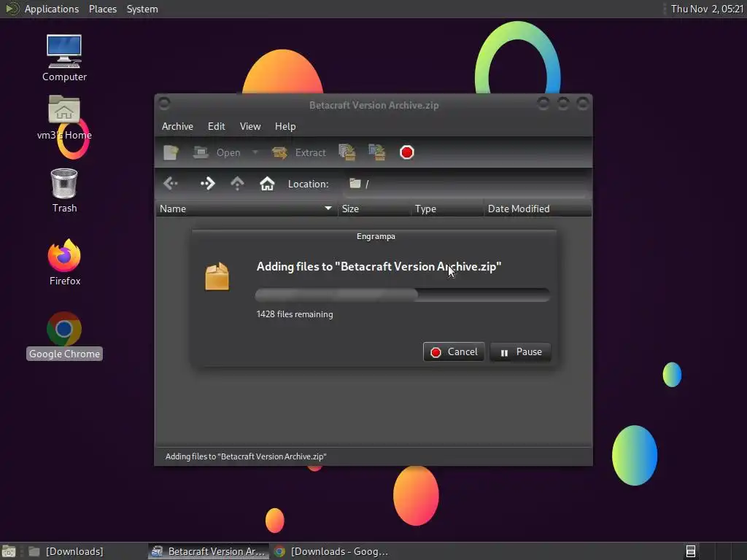Open the Archive menu
The height and width of the screenshot is (560, 747).
[x=177, y=126]
